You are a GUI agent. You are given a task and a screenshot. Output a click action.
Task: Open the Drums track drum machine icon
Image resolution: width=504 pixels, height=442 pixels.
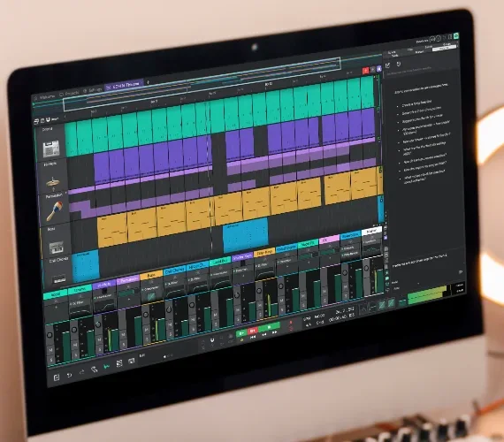click(51, 149)
